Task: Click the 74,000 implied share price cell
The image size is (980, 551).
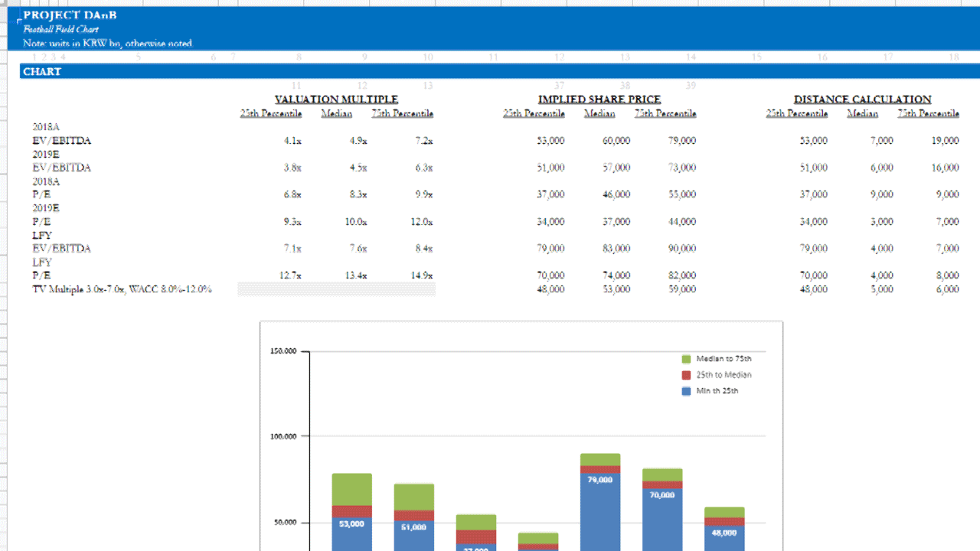Action: 616,275
